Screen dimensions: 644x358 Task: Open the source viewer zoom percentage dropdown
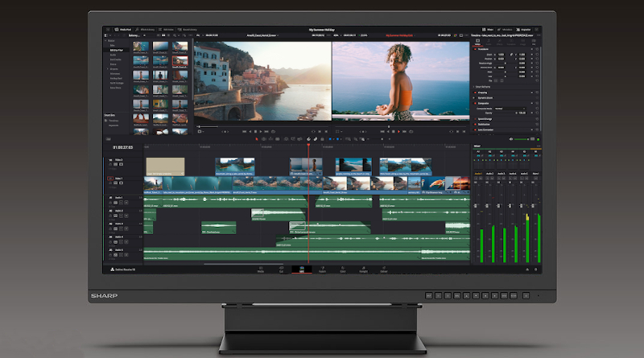[x=200, y=35]
